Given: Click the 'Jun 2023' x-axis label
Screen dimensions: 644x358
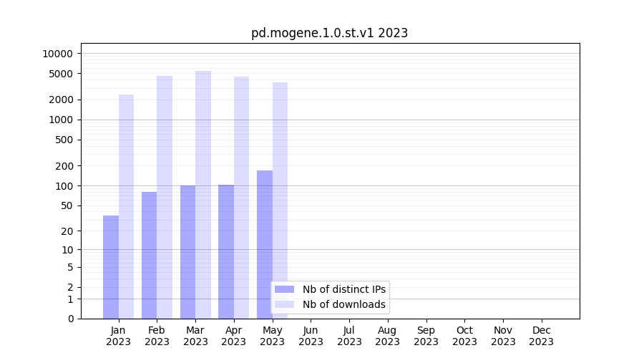Looking at the screenshot, I should pos(311,336).
